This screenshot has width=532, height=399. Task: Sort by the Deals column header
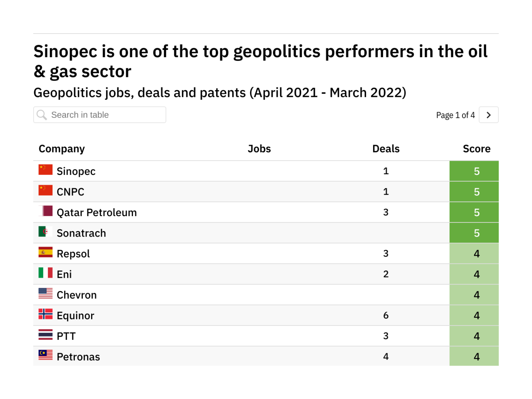click(x=386, y=149)
